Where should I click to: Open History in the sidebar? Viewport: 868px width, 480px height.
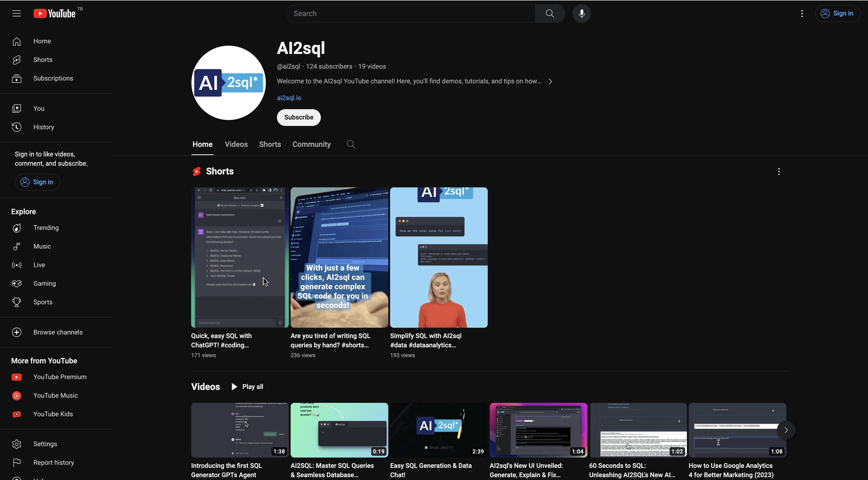(43, 127)
